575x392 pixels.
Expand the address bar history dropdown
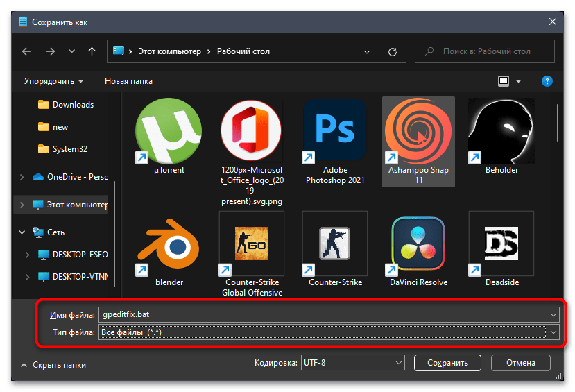[x=367, y=52]
